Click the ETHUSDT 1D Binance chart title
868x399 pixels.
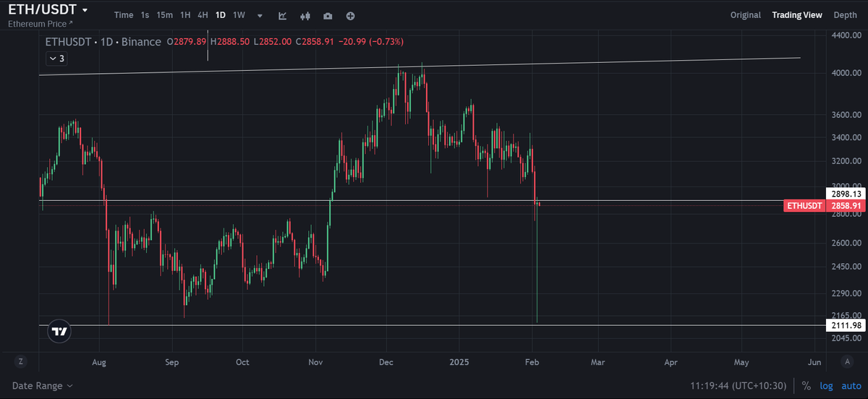tap(103, 42)
